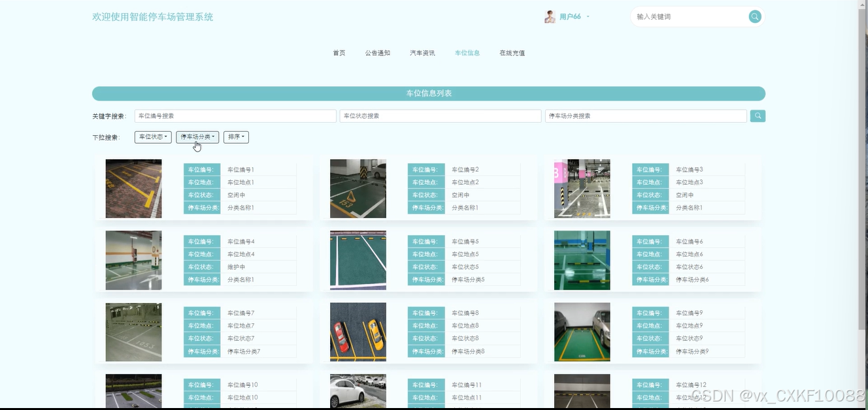Click the text 停车场分类5
Screen dimensions: 868x410
point(468,279)
